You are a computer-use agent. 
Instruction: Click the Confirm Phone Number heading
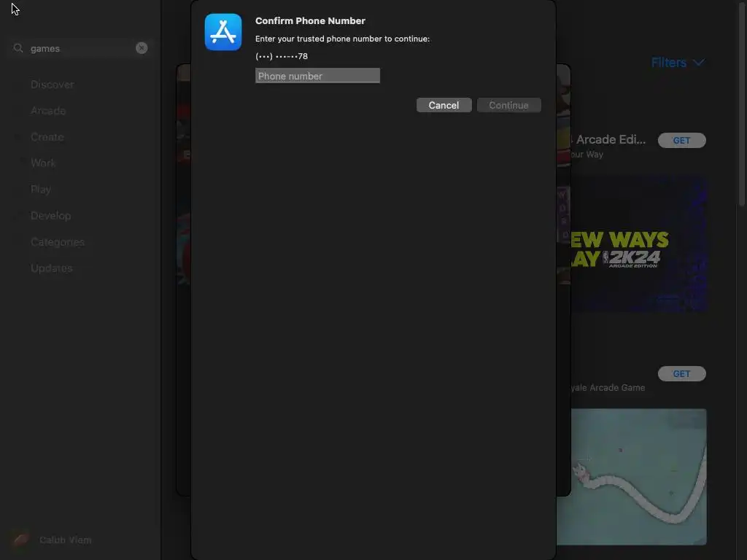tap(310, 21)
